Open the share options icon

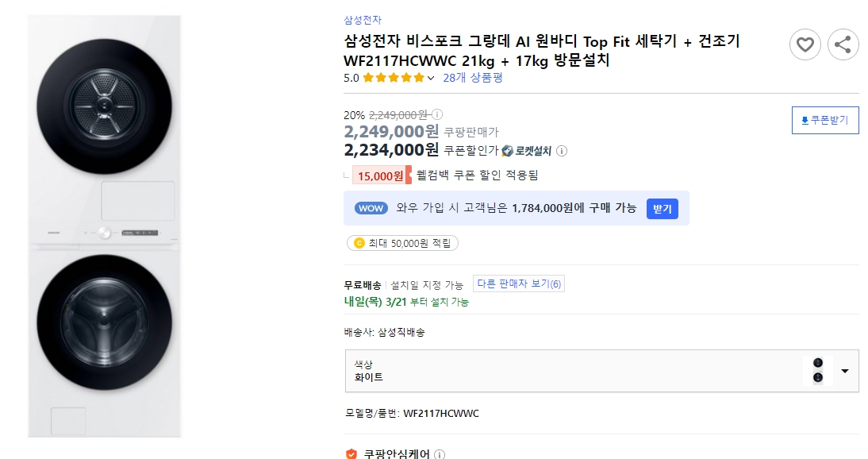point(843,44)
